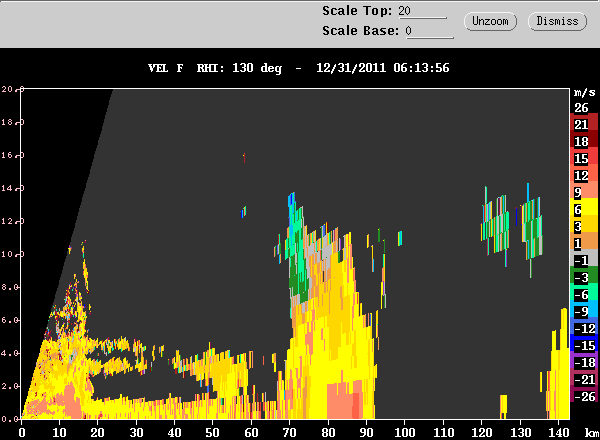Click the 140 km range axis tick

click(x=558, y=432)
